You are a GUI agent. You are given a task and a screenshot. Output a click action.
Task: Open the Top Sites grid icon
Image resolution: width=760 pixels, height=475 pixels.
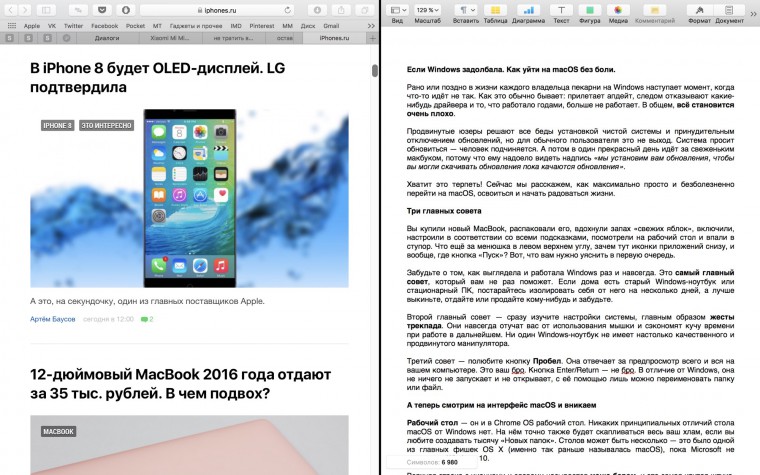12,26
